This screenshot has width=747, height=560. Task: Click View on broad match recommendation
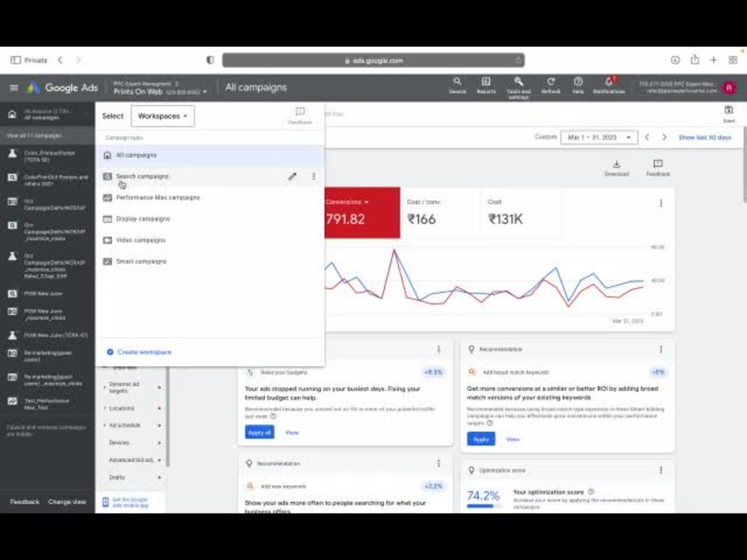pos(512,439)
